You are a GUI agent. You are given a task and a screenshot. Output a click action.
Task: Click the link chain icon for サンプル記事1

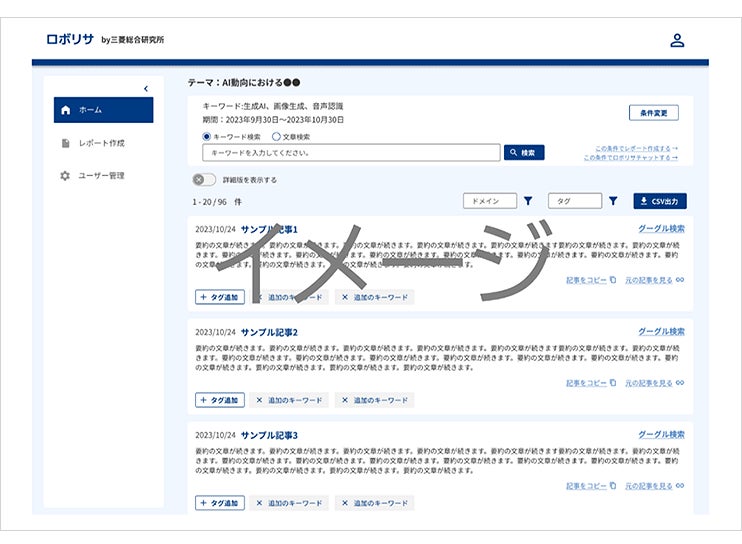pyautogui.click(x=680, y=280)
